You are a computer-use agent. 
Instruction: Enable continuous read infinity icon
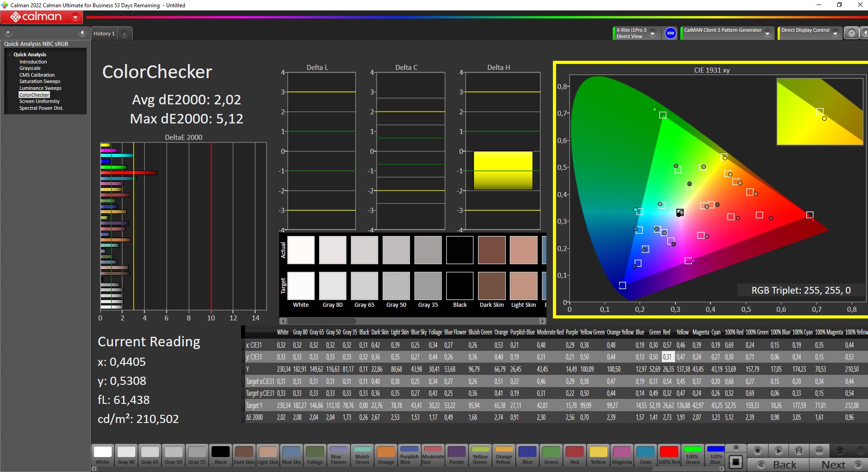pos(819,451)
